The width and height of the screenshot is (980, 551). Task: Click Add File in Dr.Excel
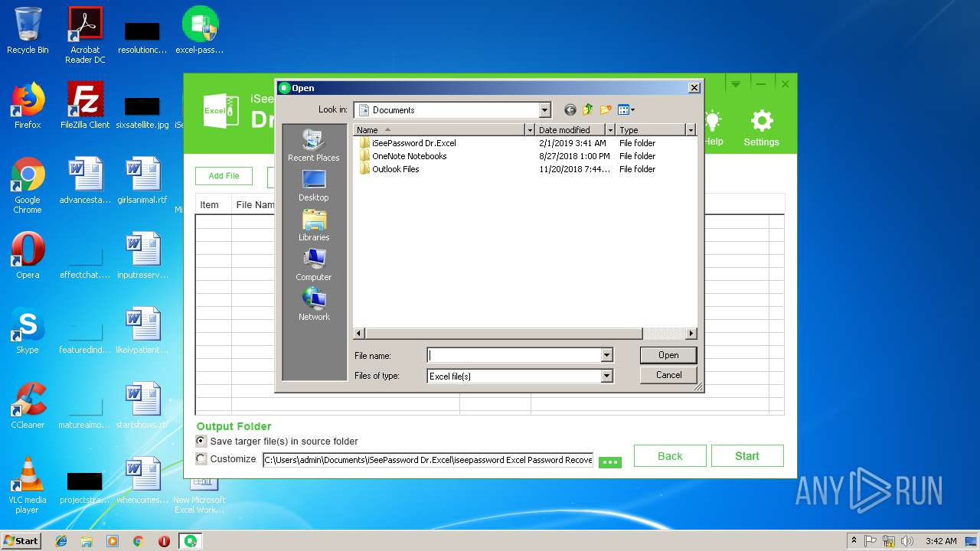click(x=224, y=176)
